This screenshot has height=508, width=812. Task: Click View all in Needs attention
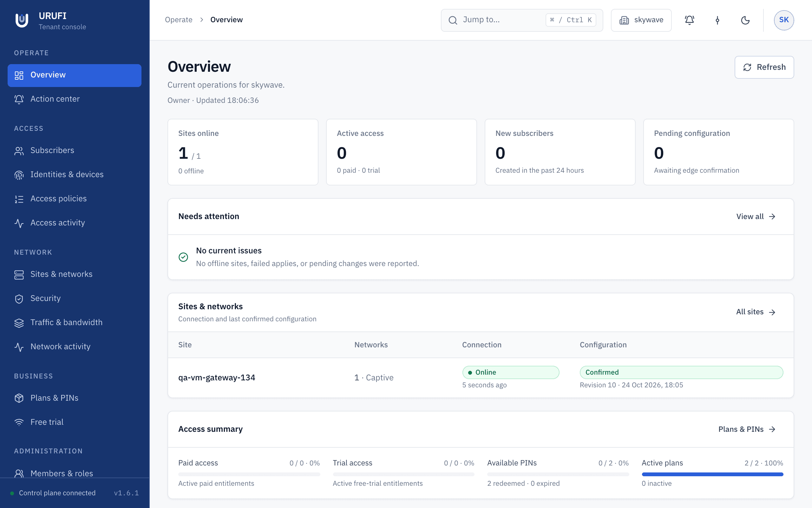point(756,217)
